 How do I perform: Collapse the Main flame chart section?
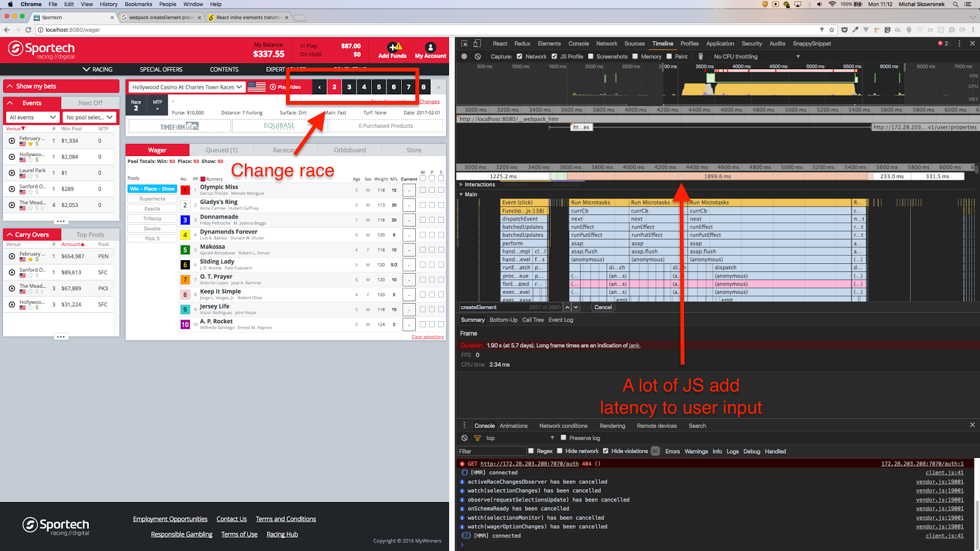462,195
